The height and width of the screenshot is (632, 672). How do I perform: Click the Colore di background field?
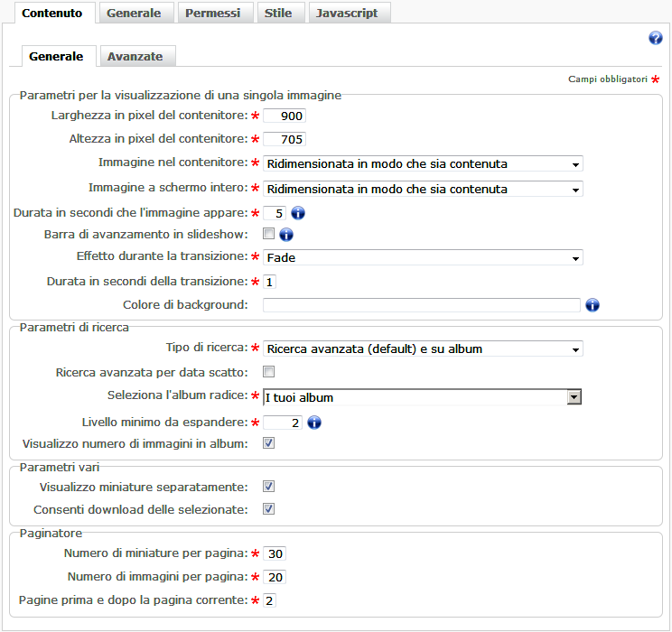[421, 305]
